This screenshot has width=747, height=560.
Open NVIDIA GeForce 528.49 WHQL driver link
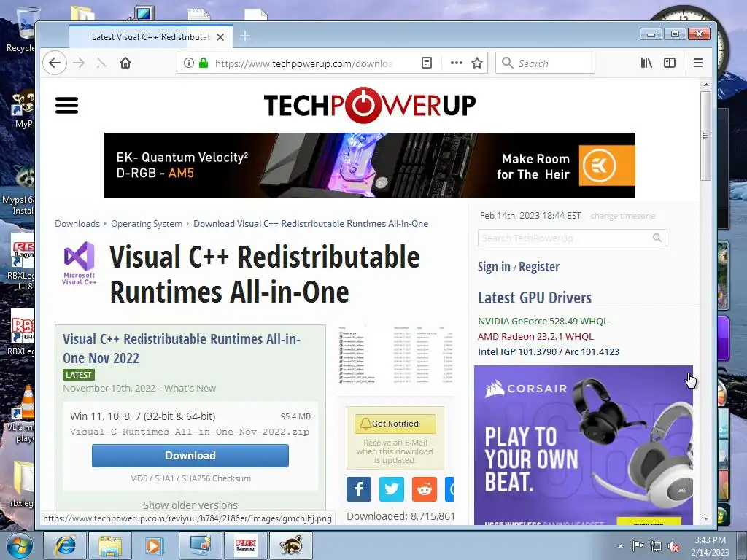[543, 321]
